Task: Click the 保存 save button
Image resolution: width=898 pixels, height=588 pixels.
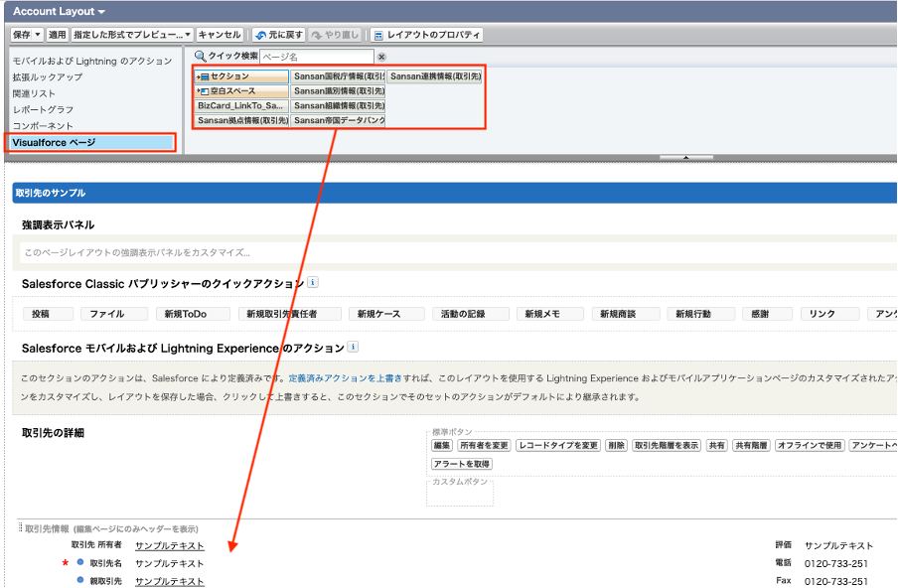Action: pos(22,35)
